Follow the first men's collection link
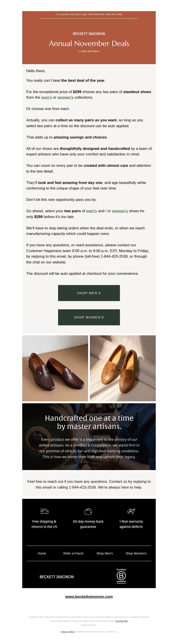 pyautogui.click(x=47, y=98)
